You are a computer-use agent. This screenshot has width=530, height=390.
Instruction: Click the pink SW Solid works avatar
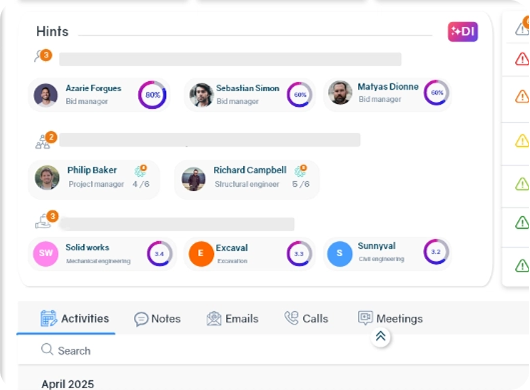click(x=46, y=254)
